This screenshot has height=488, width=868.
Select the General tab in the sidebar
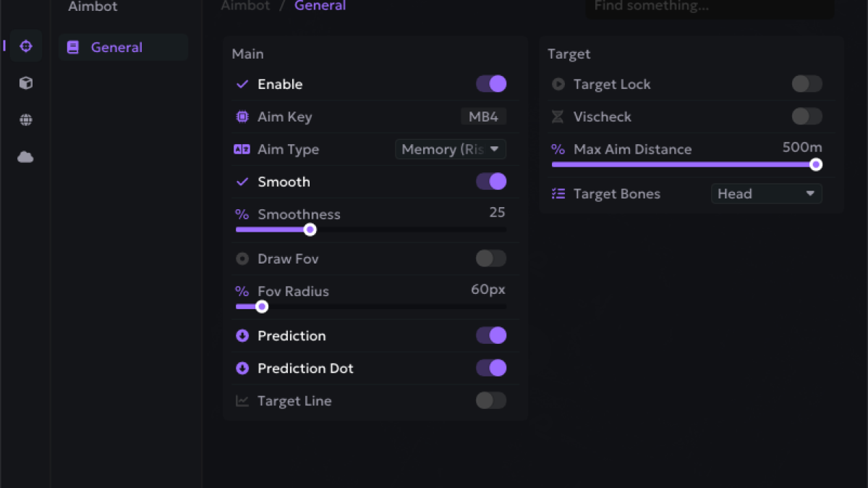pyautogui.click(x=116, y=48)
